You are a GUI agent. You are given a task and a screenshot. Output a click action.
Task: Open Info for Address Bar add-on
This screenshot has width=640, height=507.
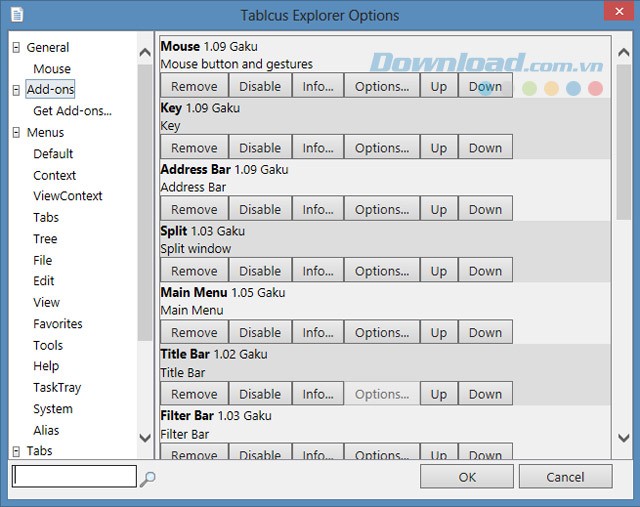coord(318,210)
